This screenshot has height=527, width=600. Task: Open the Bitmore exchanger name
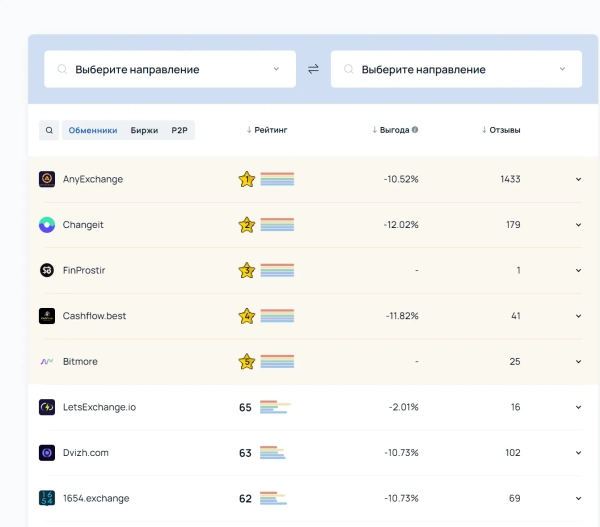tap(80, 361)
